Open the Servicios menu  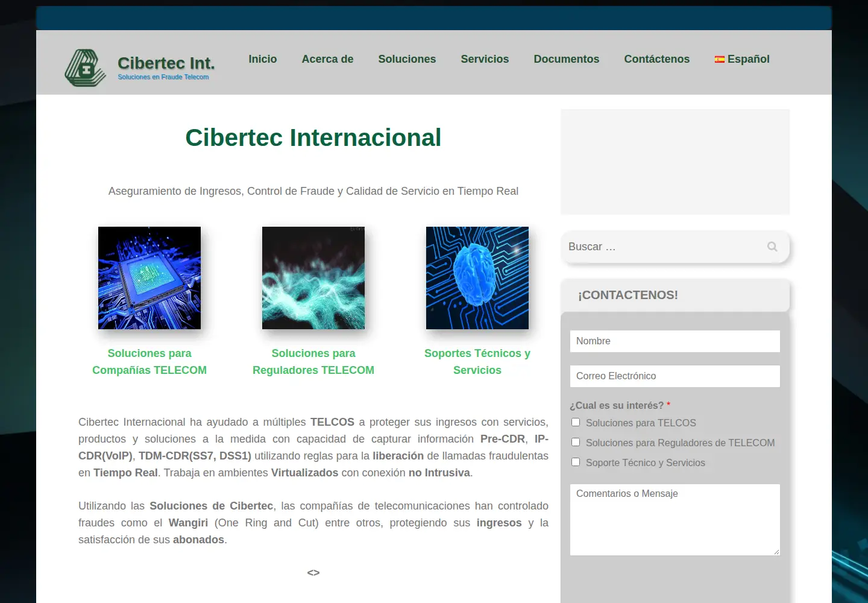[485, 59]
